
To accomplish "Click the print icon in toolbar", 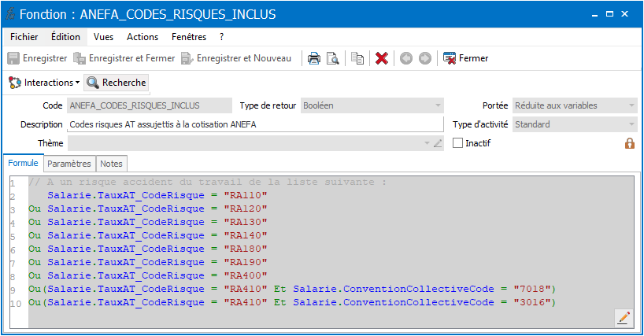I will click(314, 58).
